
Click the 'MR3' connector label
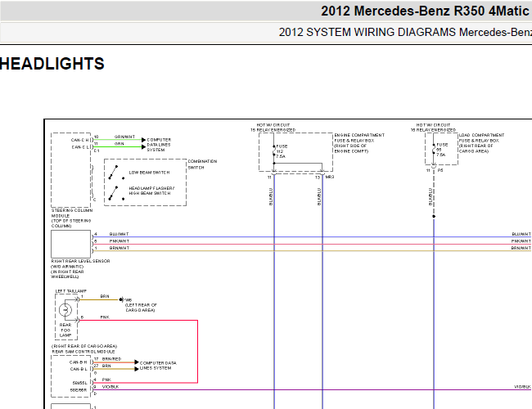click(330, 178)
